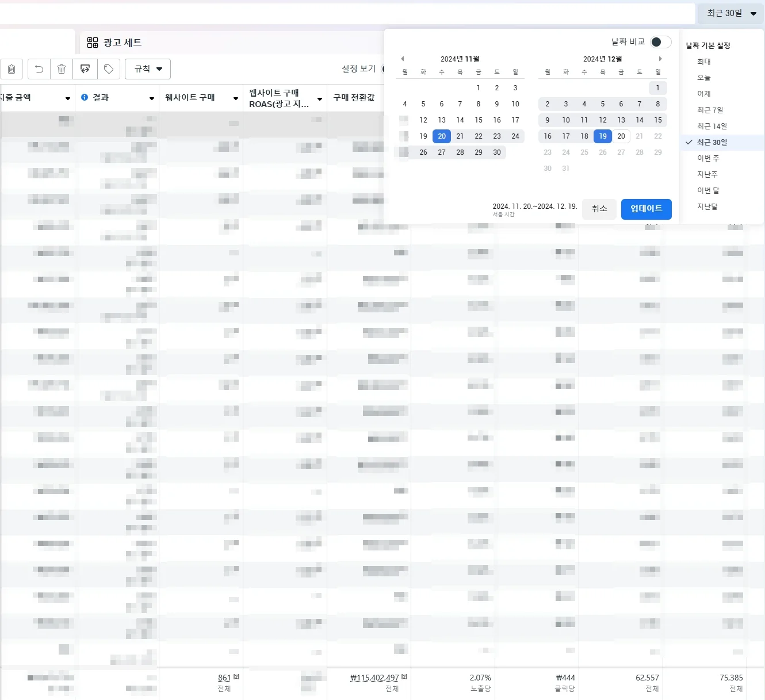The height and width of the screenshot is (700, 765).
Task: Open 웹사이트 구매 column dropdown arrow
Action: point(236,98)
